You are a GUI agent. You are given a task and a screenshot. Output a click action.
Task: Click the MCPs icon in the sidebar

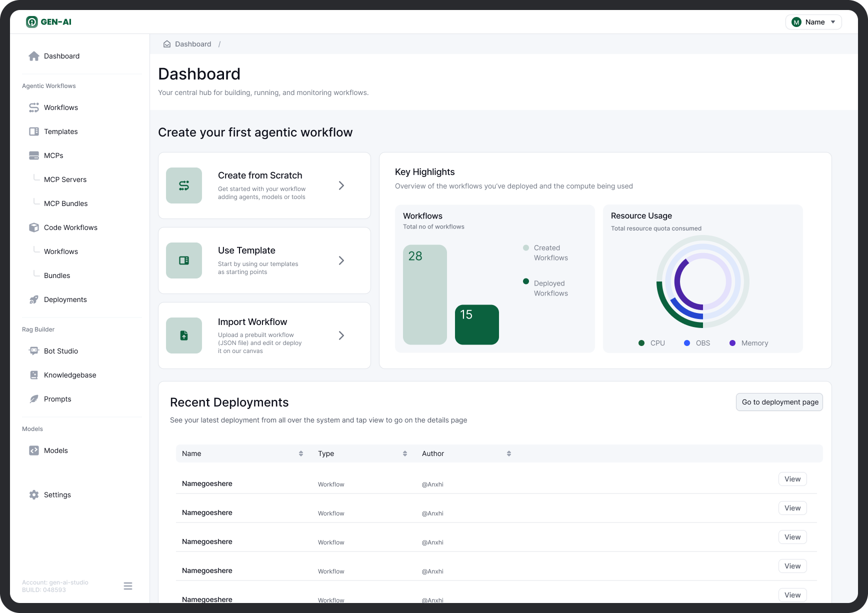tap(33, 155)
